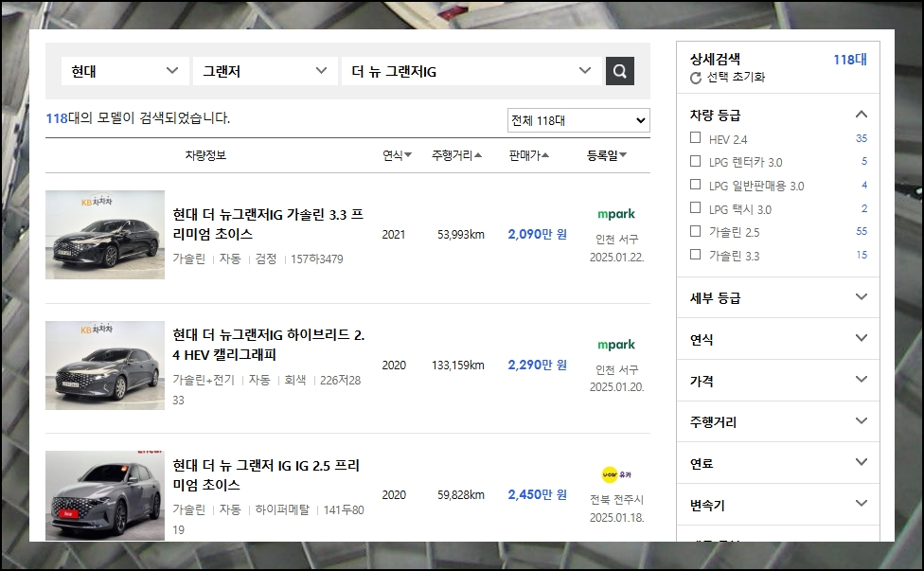924x571 pixels.
Task: Check the LPG 렌터카 3.0 checkbox
Action: click(x=695, y=161)
